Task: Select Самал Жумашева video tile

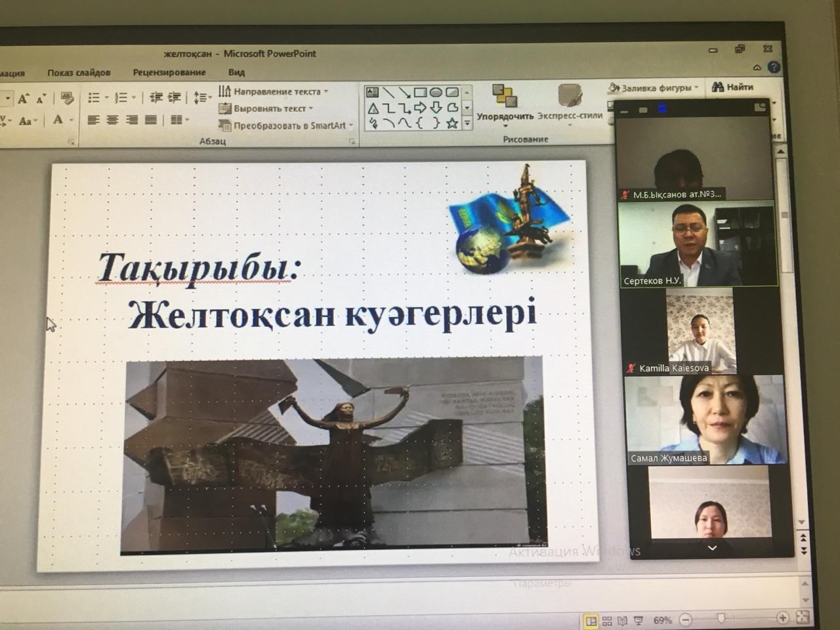Action: [705, 420]
